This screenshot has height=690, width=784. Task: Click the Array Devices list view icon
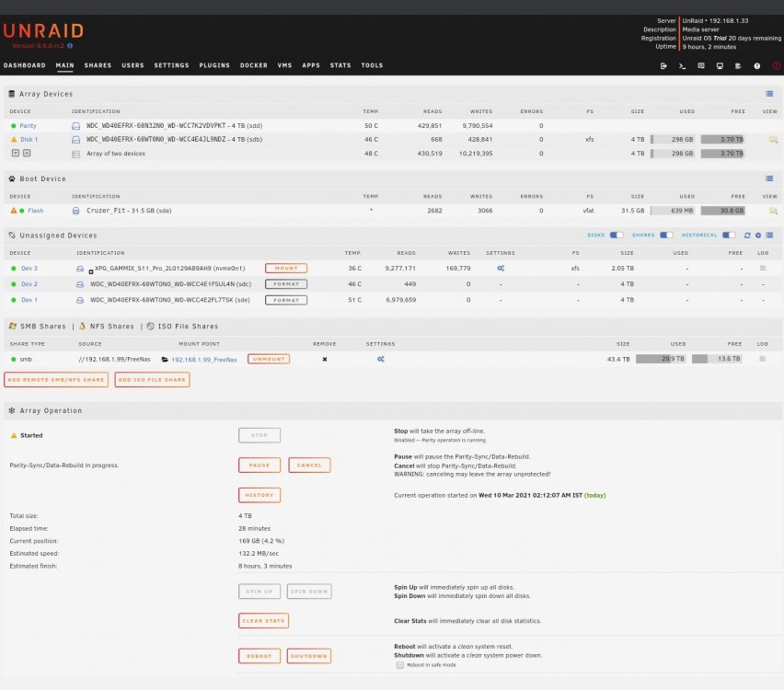point(769,94)
